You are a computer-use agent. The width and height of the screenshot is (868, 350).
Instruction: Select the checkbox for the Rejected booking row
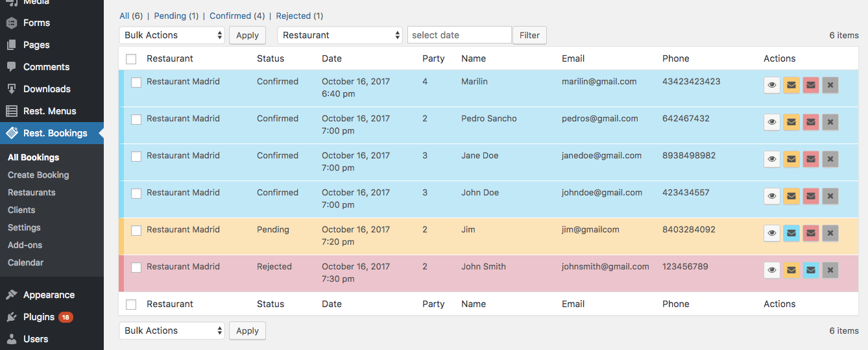pos(136,268)
